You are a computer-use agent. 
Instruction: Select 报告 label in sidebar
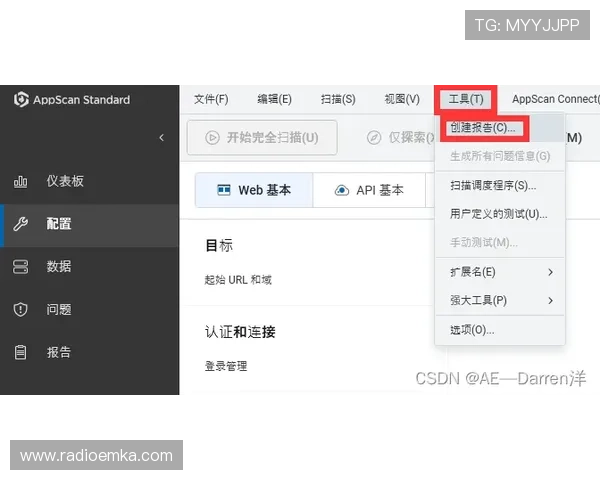pyautogui.click(x=59, y=352)
